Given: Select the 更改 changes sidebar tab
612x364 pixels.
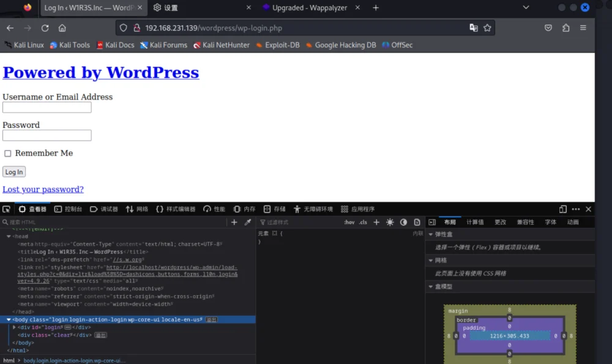Looking at the screenshot, I should click(501, 222).
